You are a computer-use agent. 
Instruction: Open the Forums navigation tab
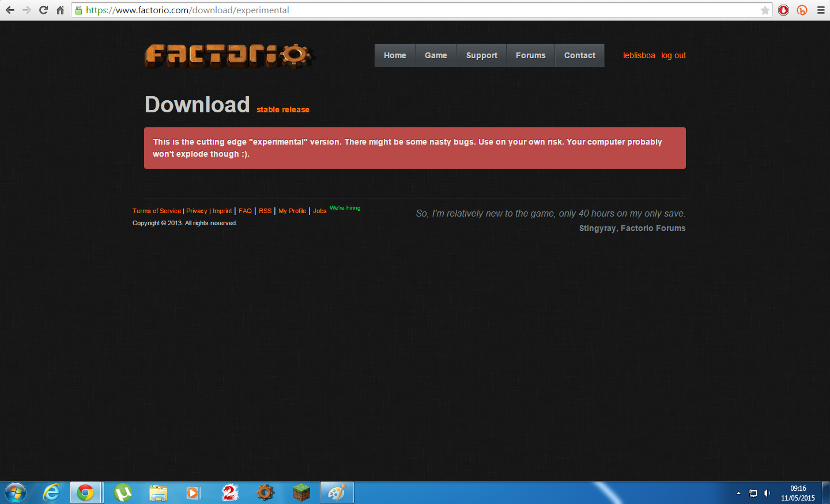pyautogui.click(x=530, y=55)
